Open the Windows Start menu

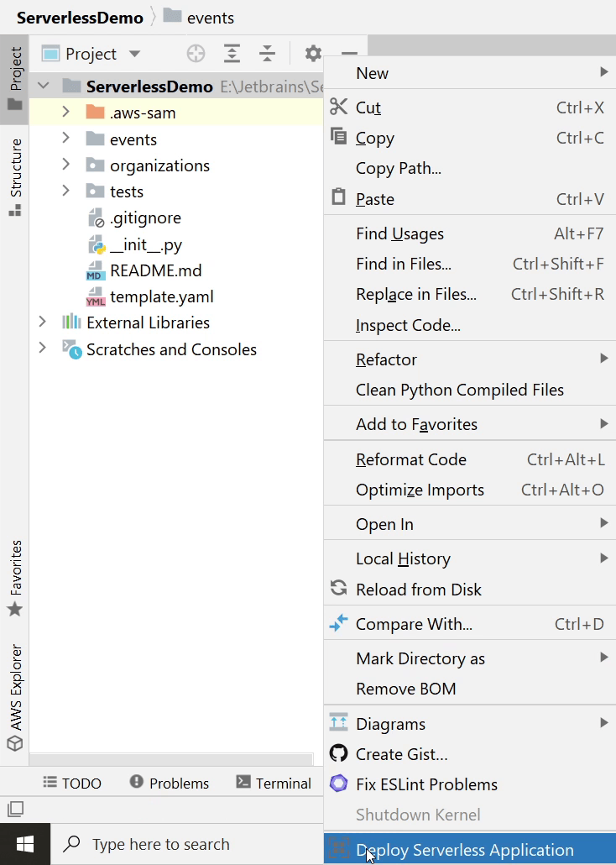coord(24,844)
